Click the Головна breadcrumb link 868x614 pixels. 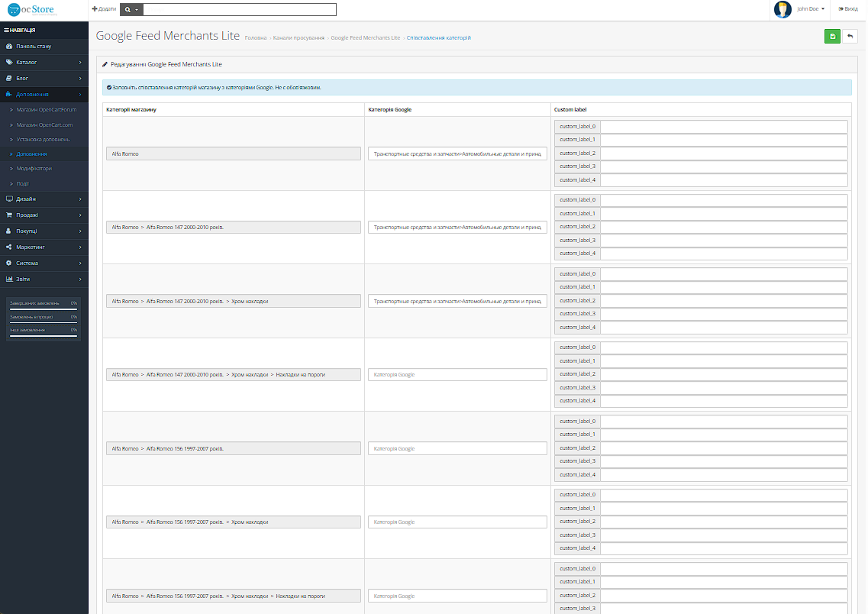[x=255, y=38]
